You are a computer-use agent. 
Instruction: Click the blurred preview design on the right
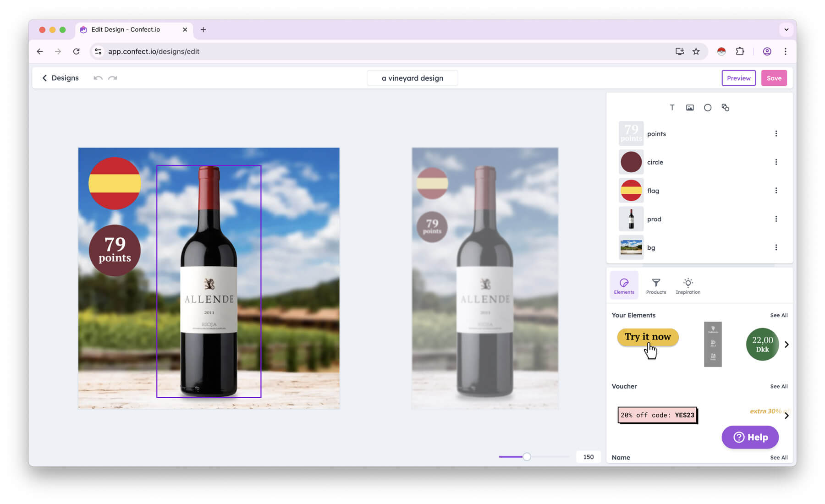pos(485,278)
